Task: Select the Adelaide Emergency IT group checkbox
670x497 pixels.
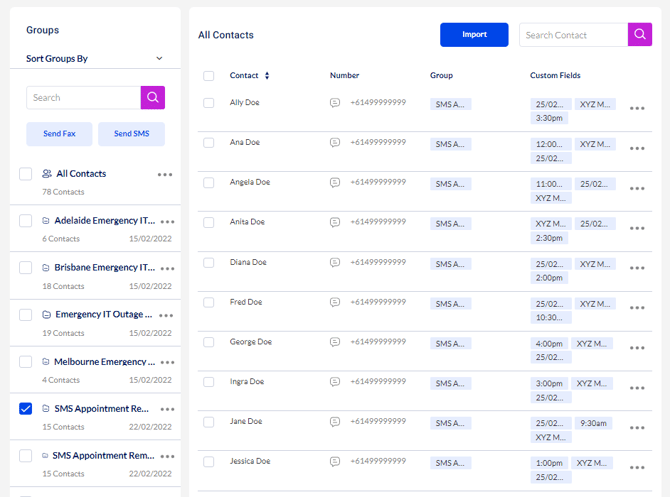Action: (x=26, y=221)
